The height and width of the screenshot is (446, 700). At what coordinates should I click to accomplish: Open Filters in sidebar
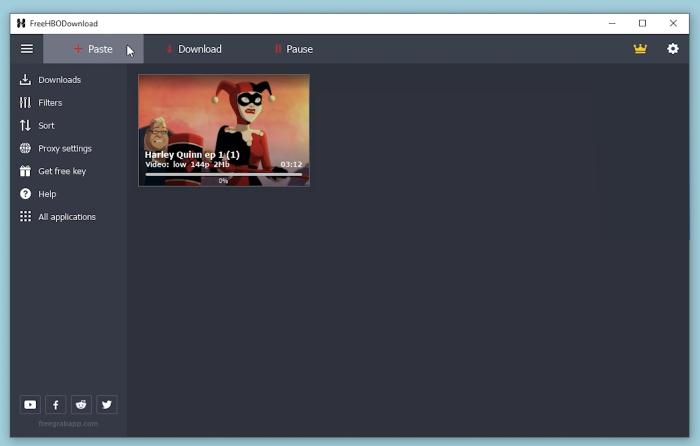tap(41, 103)
